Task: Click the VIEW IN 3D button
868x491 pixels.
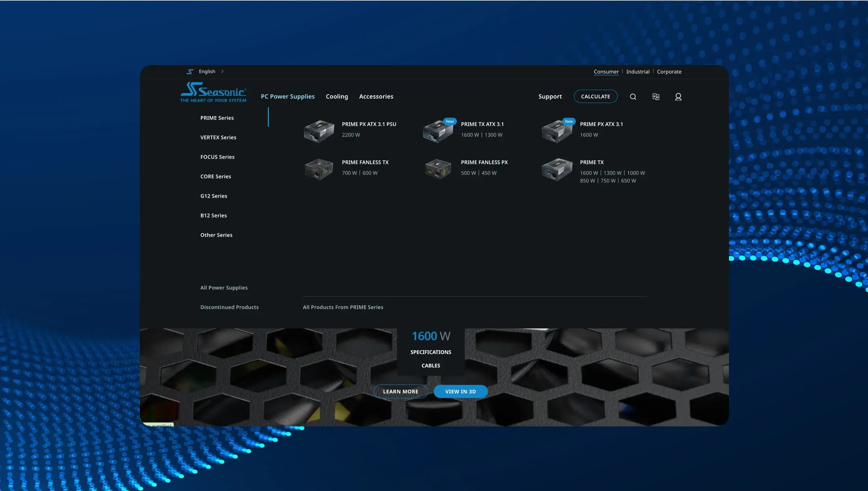Action: click(x=461, y=391)
